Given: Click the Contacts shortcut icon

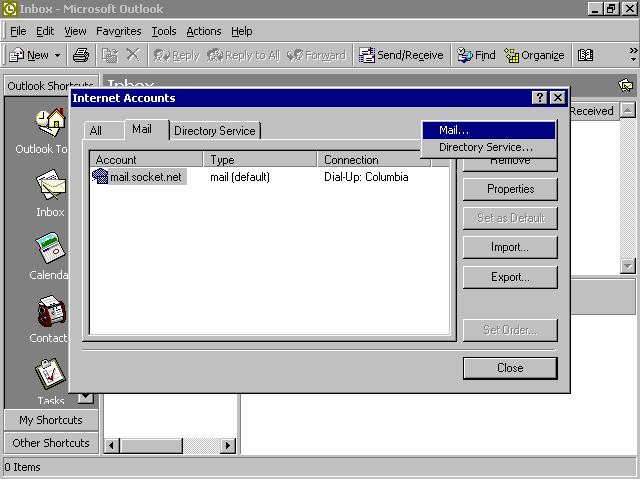Looking at the screenshot, I should (x=51, y=311).
